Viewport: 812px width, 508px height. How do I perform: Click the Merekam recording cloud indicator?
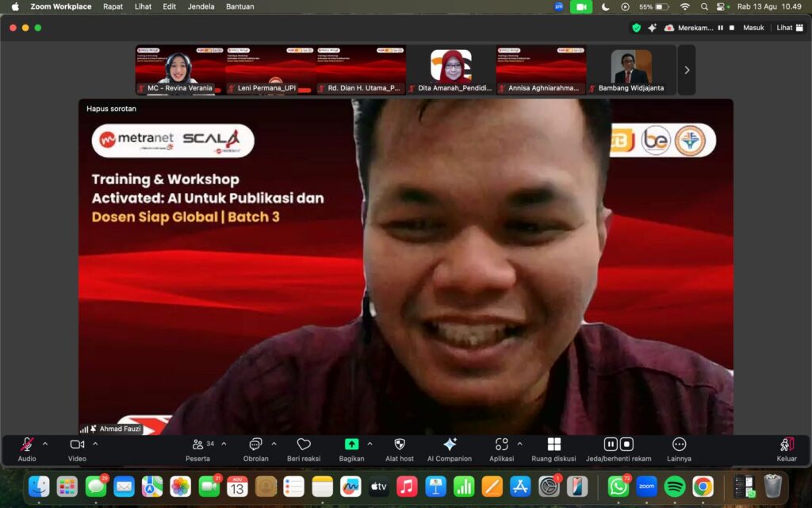tap(689, 28)
